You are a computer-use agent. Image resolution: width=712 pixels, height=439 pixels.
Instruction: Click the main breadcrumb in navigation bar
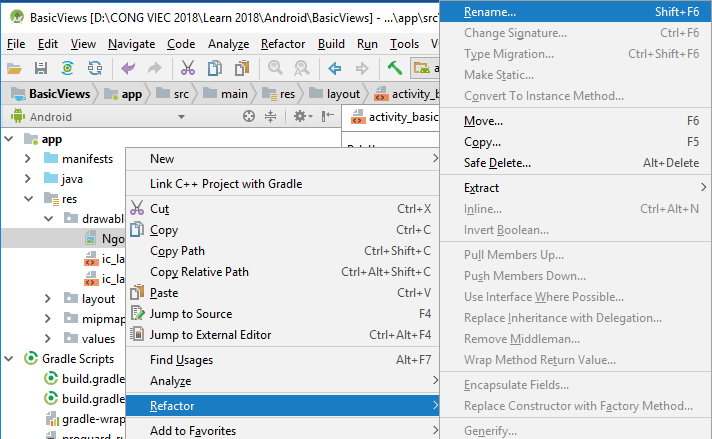[x=226, y=94]
